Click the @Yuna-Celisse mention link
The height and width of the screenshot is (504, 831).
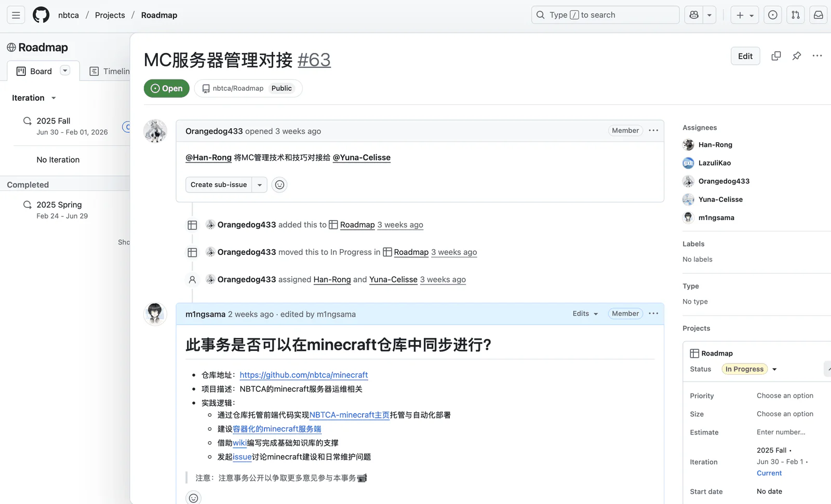[x=361, y=158]
